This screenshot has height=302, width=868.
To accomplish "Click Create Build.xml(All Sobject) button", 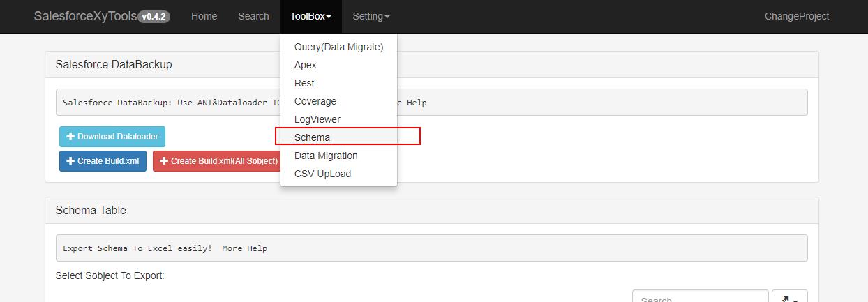I will tap(218, 161).
